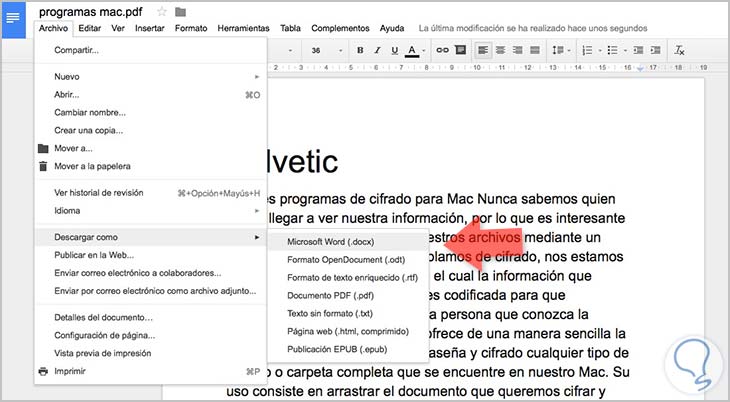
Task: Download as Formato OpenDocument (.odt)
Action: click(348, 259)
